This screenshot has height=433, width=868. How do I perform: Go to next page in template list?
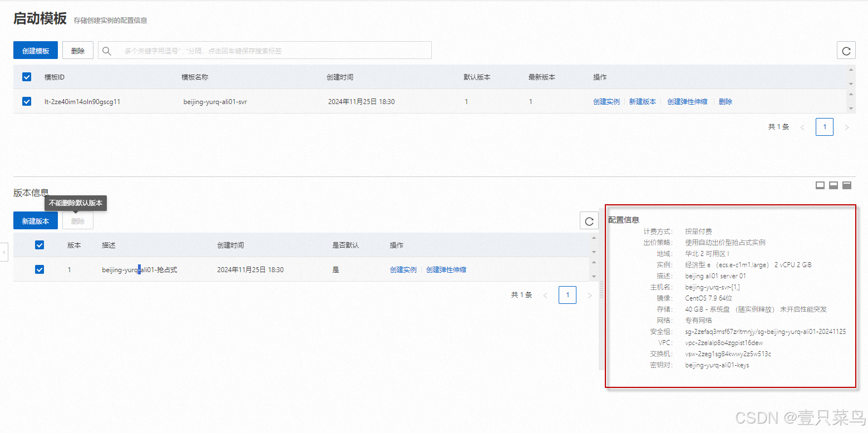847,127
